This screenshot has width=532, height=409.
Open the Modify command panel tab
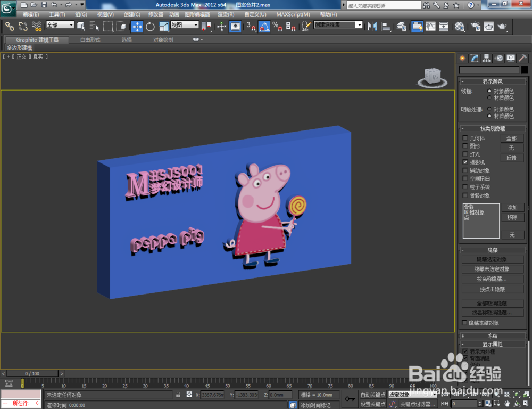pyautogui.click(x=475, y=58)
